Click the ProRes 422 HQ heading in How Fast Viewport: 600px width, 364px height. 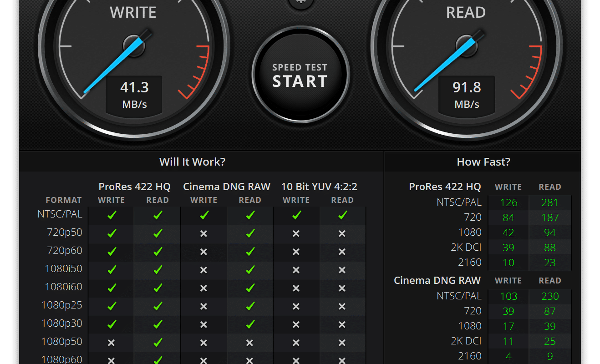[445, 187]
